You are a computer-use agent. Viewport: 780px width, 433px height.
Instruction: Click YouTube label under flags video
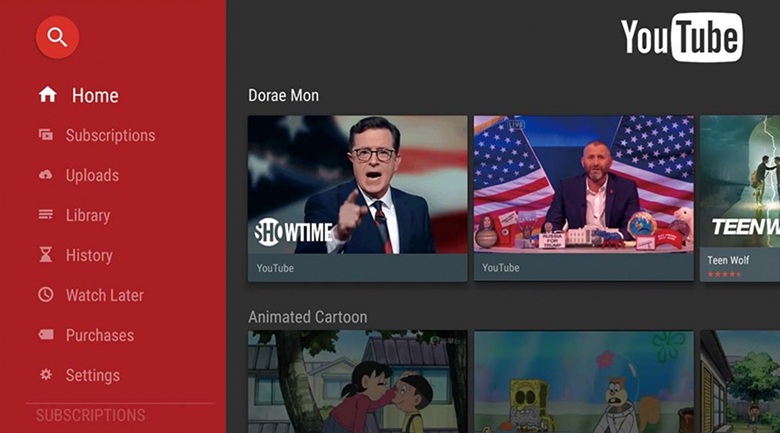point(500,268)
